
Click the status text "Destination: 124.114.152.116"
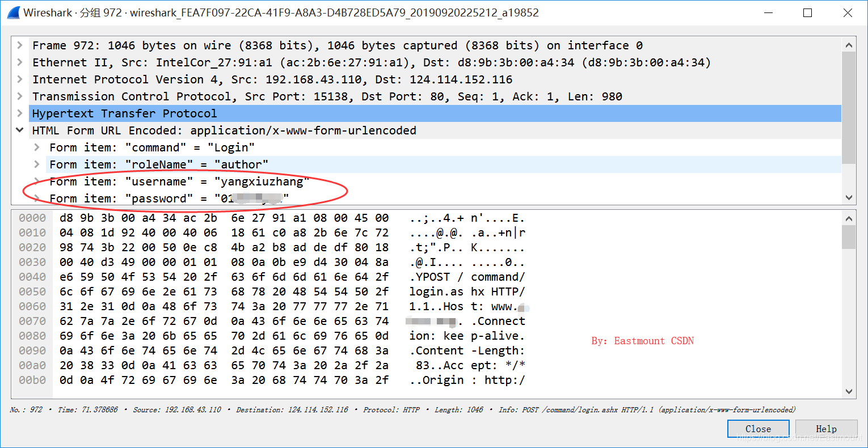[292, 409]
